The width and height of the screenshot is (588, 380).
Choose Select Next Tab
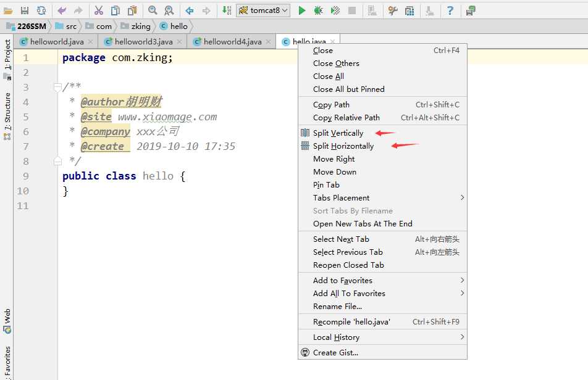click(x=382, y=239)
